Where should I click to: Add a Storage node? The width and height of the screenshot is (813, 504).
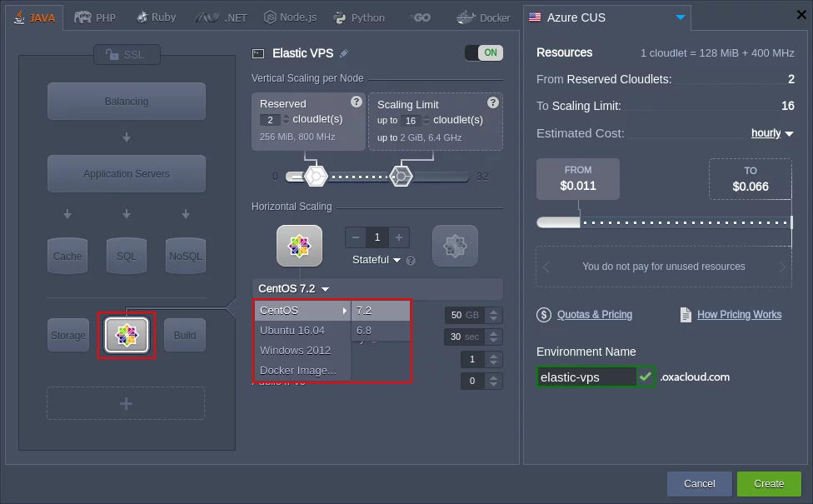pos(68,335)
